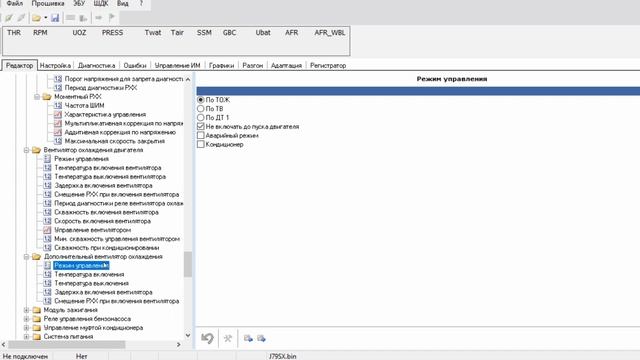
Task: Select Период диагностики РХХ tree item
Action: [x=101, y=88]
